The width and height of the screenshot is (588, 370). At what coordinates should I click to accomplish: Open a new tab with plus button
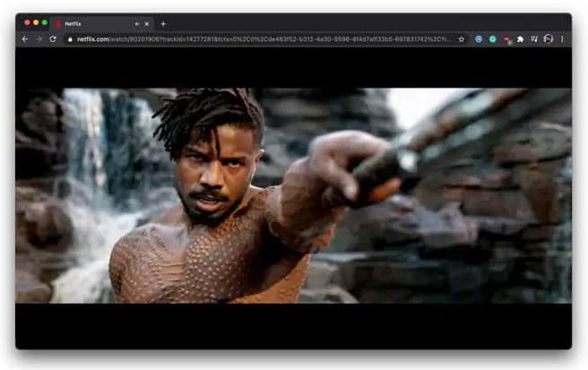[x=163, y=24]
